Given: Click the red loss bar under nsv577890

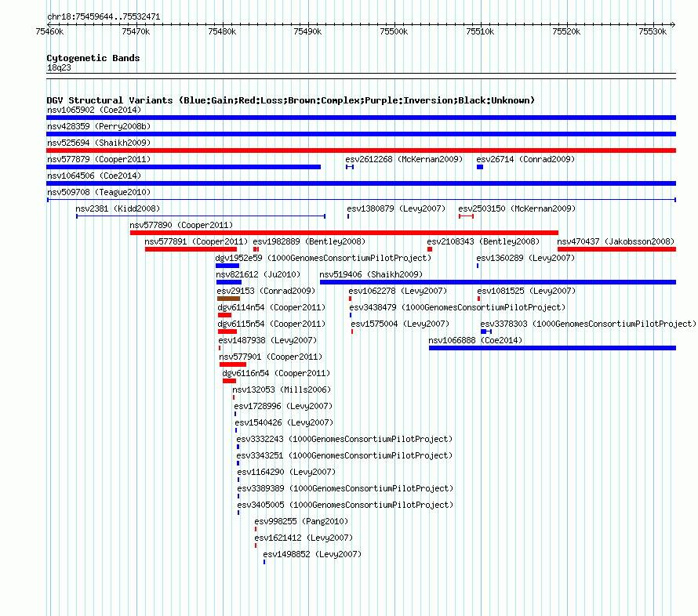Looking at the screenshot, I should pyautogui.click(x=344, y=233).
